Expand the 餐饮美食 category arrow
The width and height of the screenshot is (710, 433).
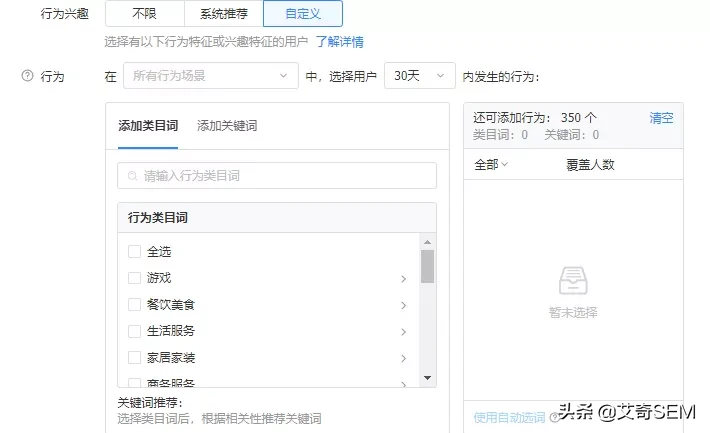(x=403, y=306)
